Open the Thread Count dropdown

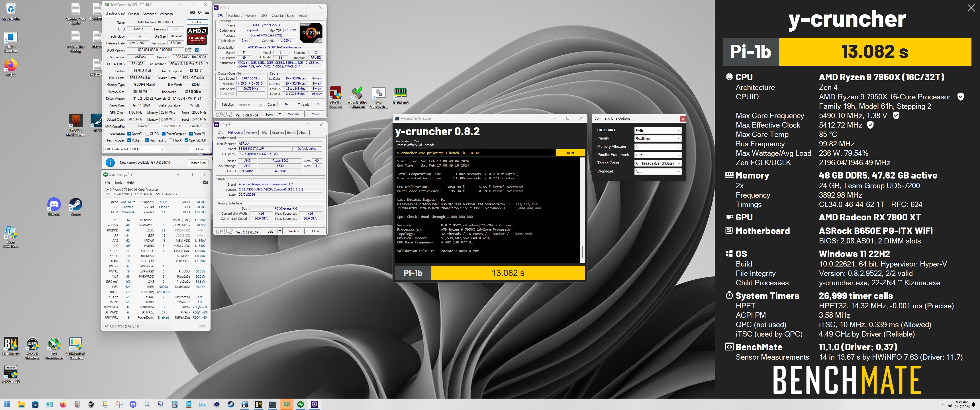tap(658, 163)
